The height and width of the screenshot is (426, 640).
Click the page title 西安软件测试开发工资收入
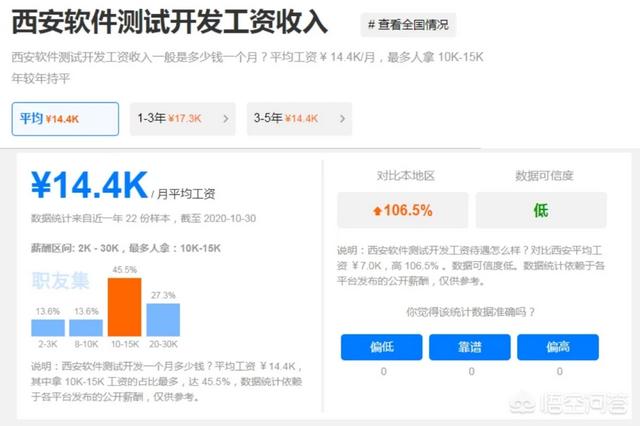[169, 22]
